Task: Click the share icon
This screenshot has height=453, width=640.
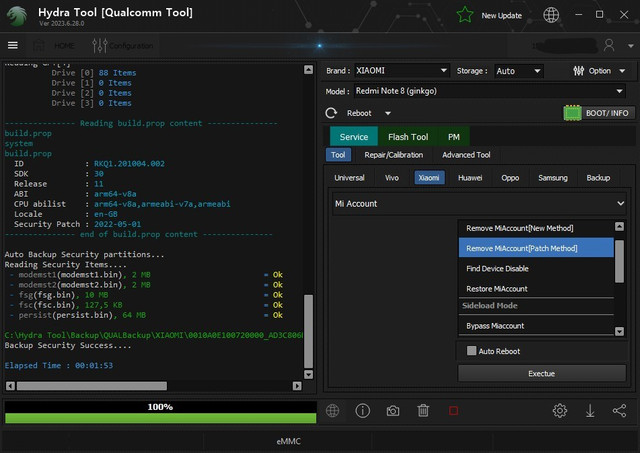Action: point(619,411)
